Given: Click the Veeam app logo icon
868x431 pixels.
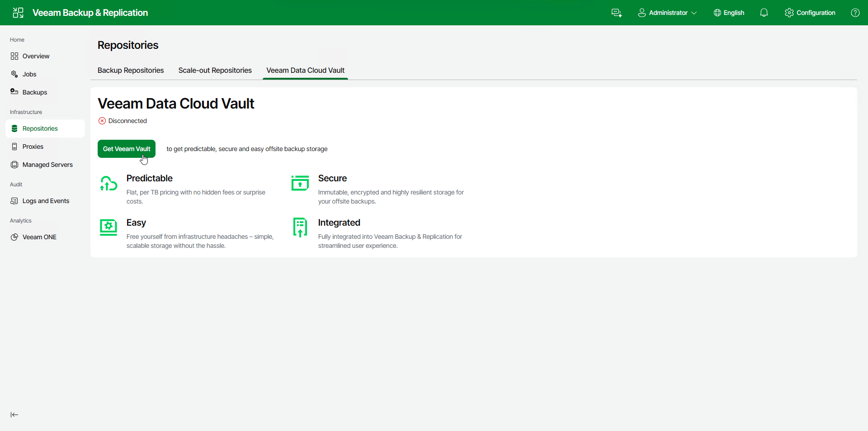Looking at the screenshot, I should click(18, 13).
